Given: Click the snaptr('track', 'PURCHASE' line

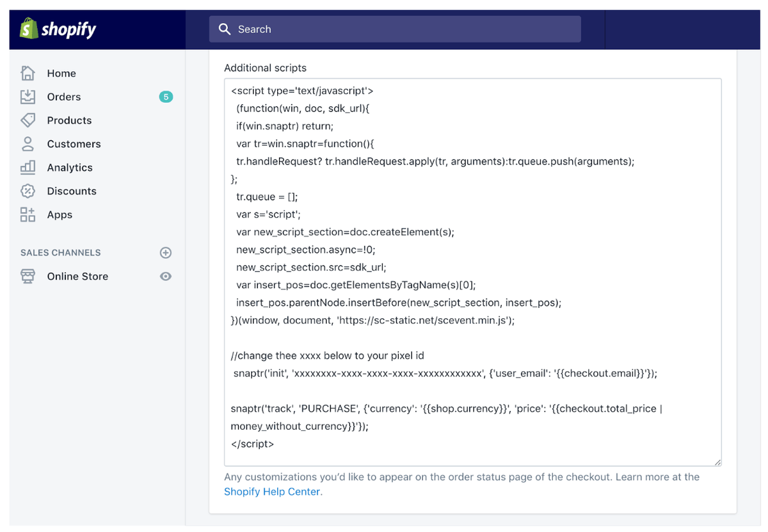Looking at the screenshot, I should tap(446, 408).
